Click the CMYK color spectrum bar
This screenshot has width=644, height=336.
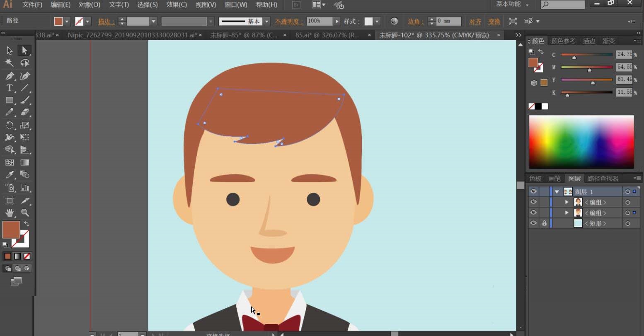[581, 142]
